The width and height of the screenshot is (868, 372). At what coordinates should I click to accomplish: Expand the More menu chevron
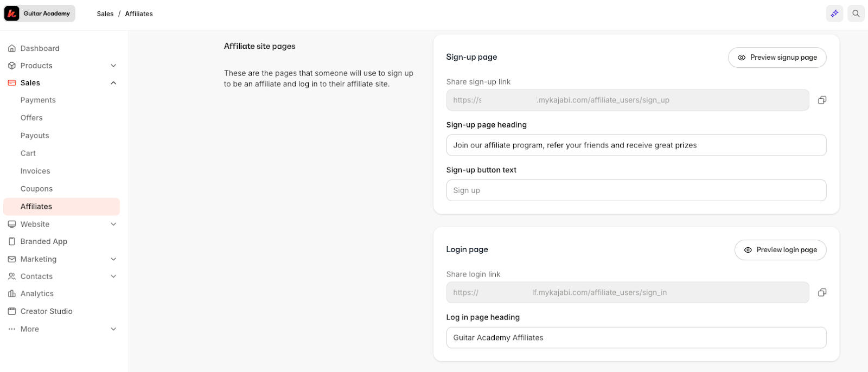pyautogui.click(x=113, y=329)
